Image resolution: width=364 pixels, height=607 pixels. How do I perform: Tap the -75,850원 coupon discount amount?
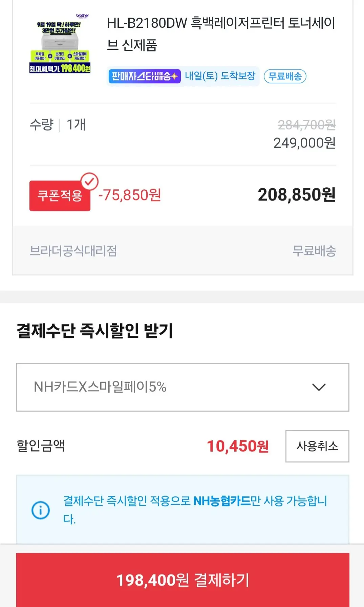pos(130,195)
